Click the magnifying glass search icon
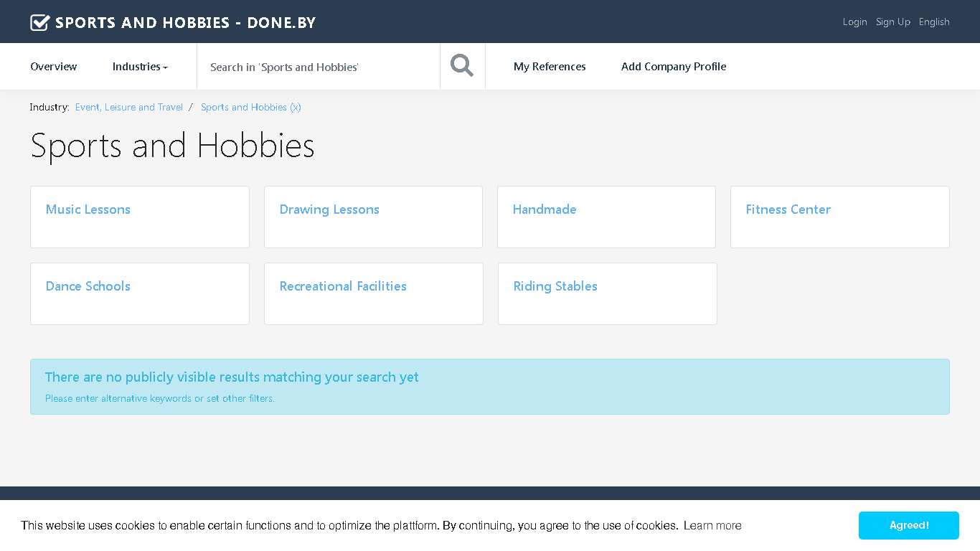This screenshot has height=551, width=980. coord(462,66)
